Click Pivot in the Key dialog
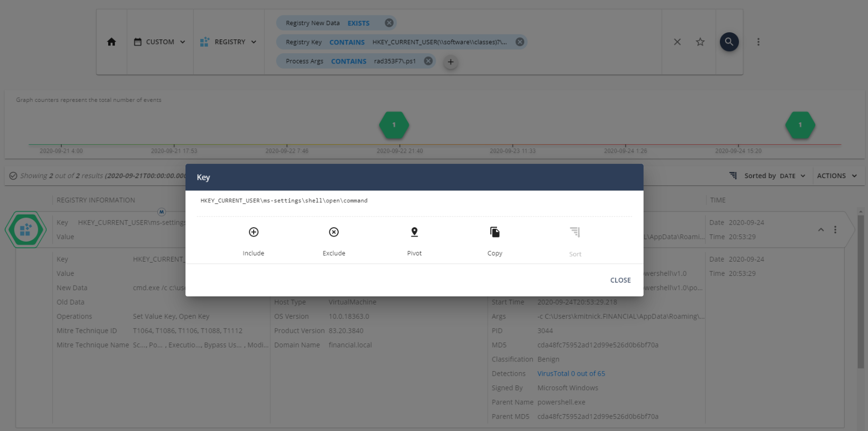868x431 pixels. tap(415, 241)
